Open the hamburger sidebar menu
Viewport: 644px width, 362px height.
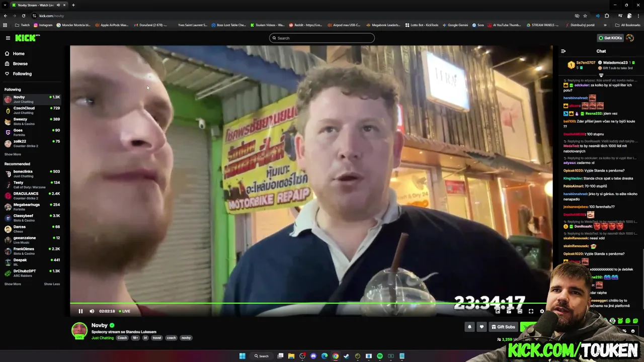pyautogui.click(x=8, y=38)
